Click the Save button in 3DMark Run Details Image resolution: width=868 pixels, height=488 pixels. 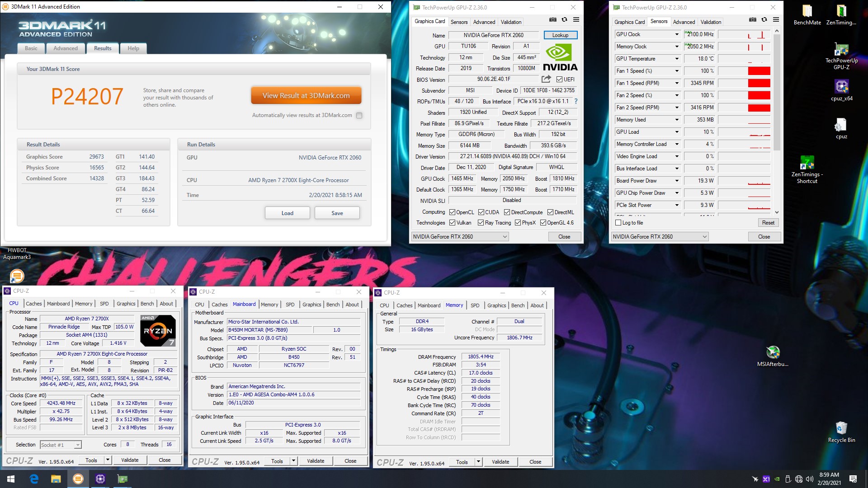click(337, 213)
